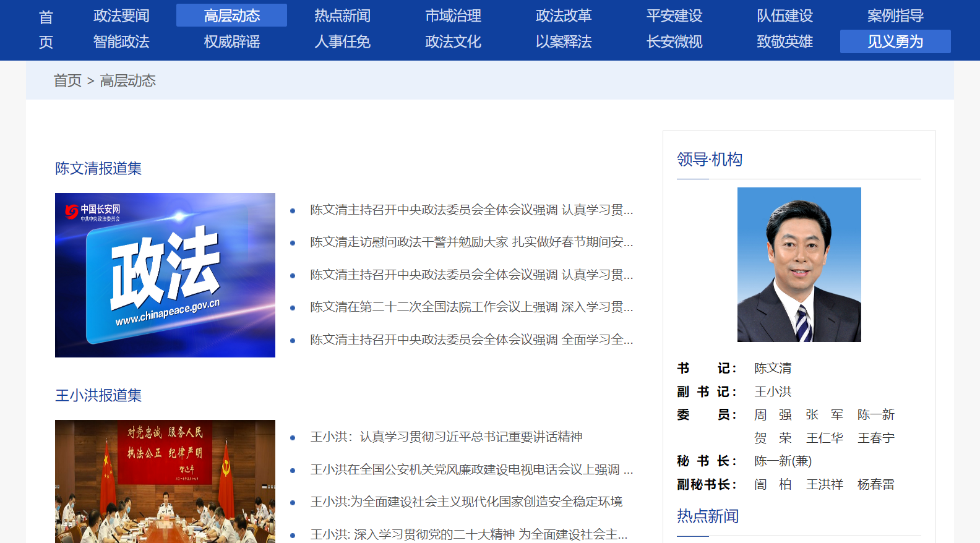Open the 陈文清报道集 section heading
This screenshot has height=543, width=980.
tap(98, 168)
